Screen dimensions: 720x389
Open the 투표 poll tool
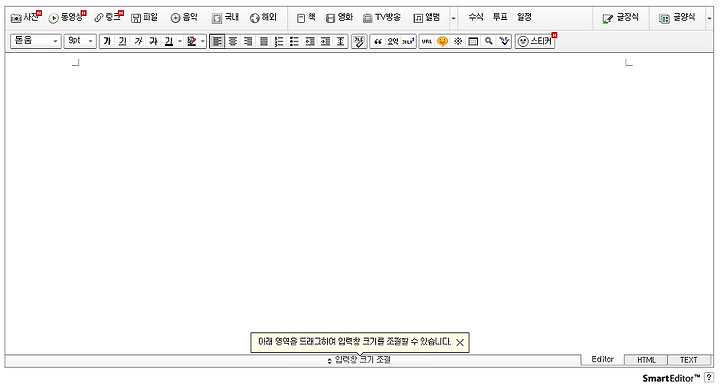coord(500,17)
